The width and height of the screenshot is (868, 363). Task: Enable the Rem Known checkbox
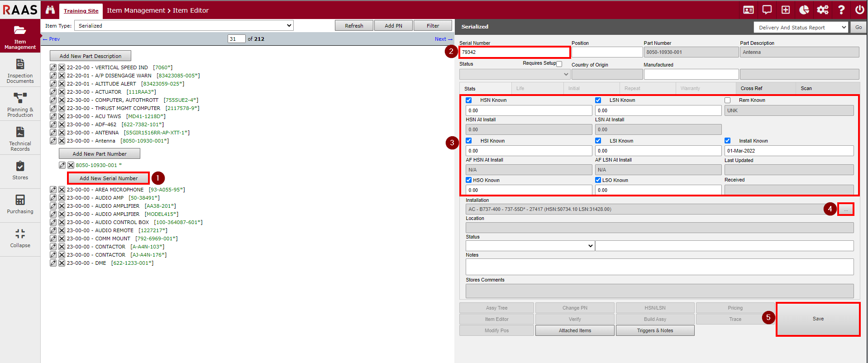coord(728,100)
